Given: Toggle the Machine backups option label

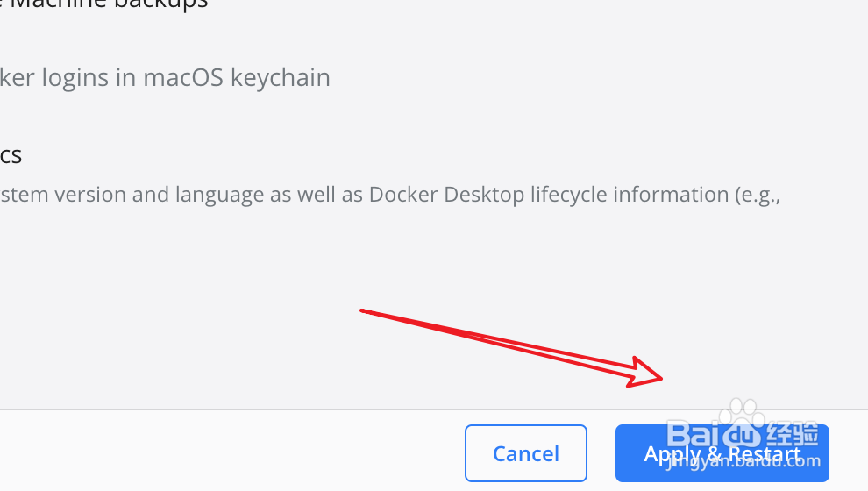Looking at the screenshot, I should (104, 4).
